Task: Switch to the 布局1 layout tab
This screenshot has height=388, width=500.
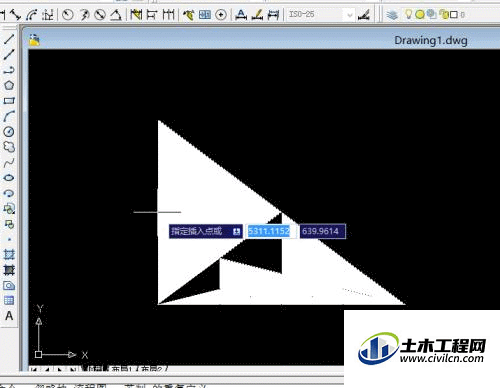Action: point(123,369)
